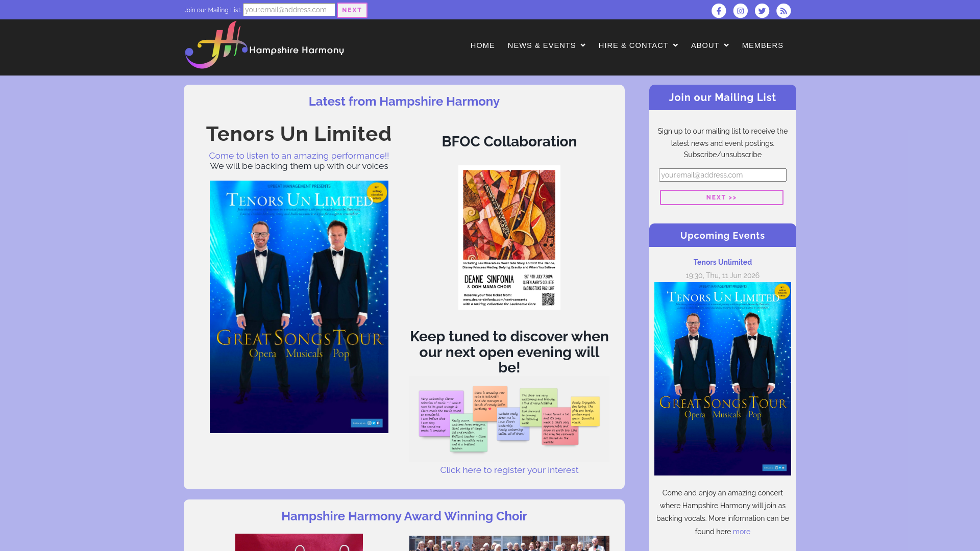Open the Facebook social icon

[x=719, y=11]
